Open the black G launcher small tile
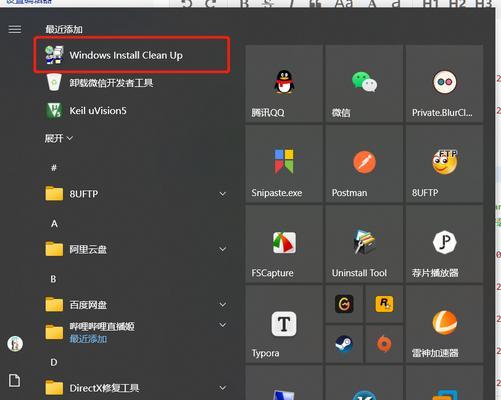 pos(344,304)
